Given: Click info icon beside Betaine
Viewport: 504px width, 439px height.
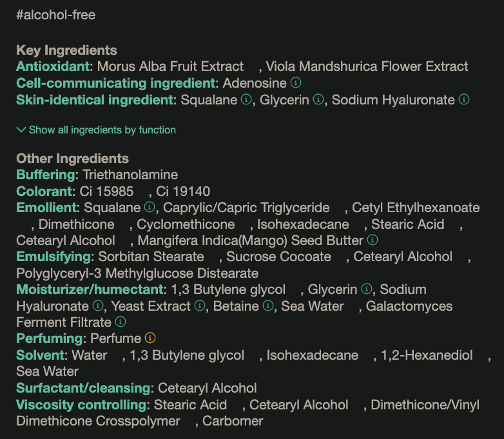Looking at the screenshot, I should (268, 306).
